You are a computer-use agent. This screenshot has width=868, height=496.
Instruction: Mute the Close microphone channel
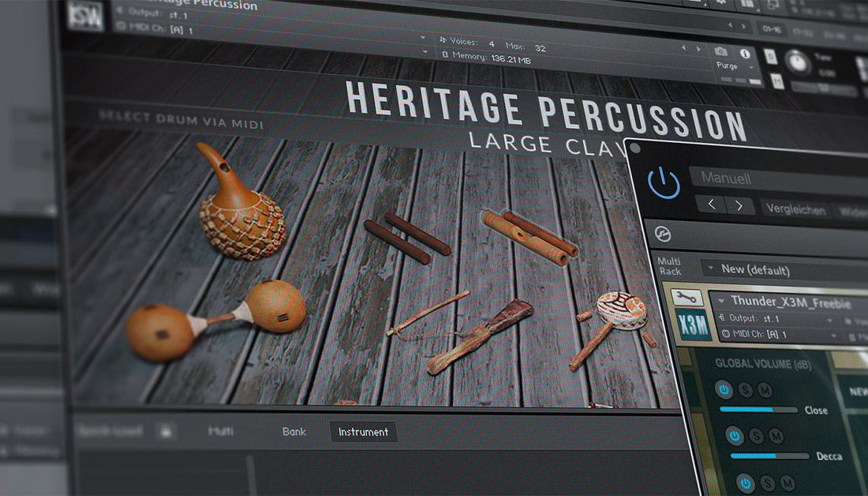pyautogui.click(x=765, y=391)
